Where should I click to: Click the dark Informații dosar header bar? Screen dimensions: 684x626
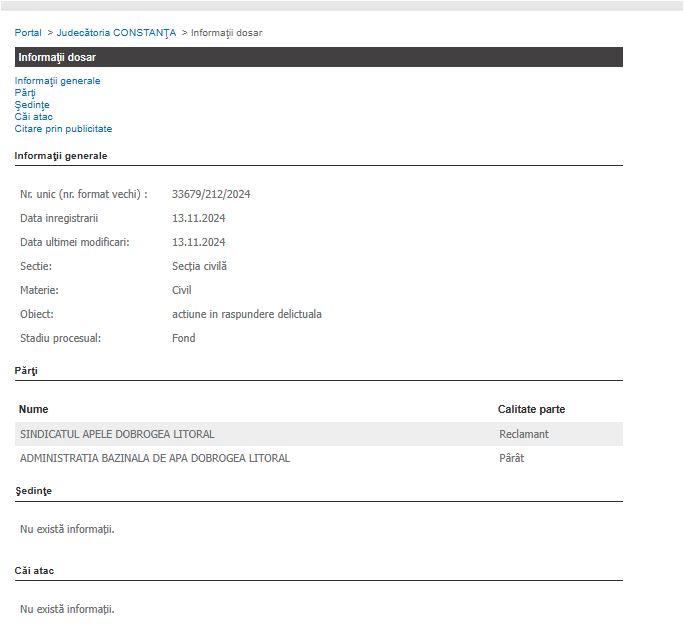pyautogui.click(x=318, y=57)
